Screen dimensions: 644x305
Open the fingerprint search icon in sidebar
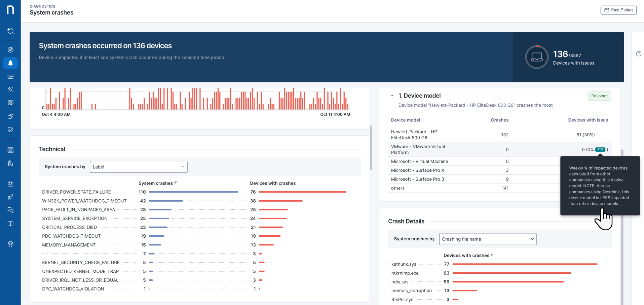click(10, 164)
